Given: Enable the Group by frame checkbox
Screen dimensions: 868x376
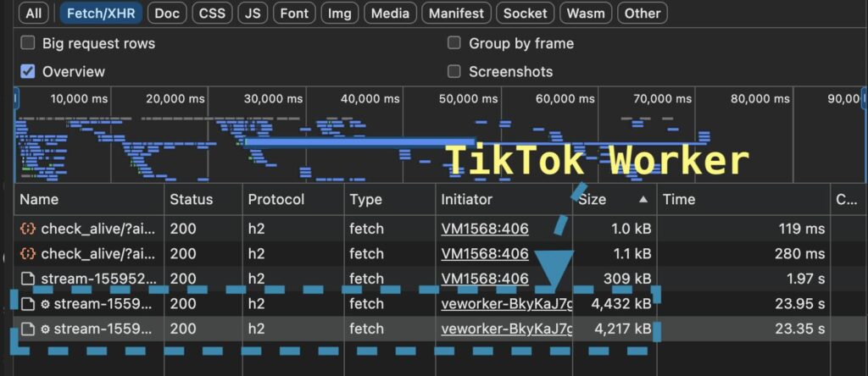Looking at the screenshot, I should click(454, 43).
